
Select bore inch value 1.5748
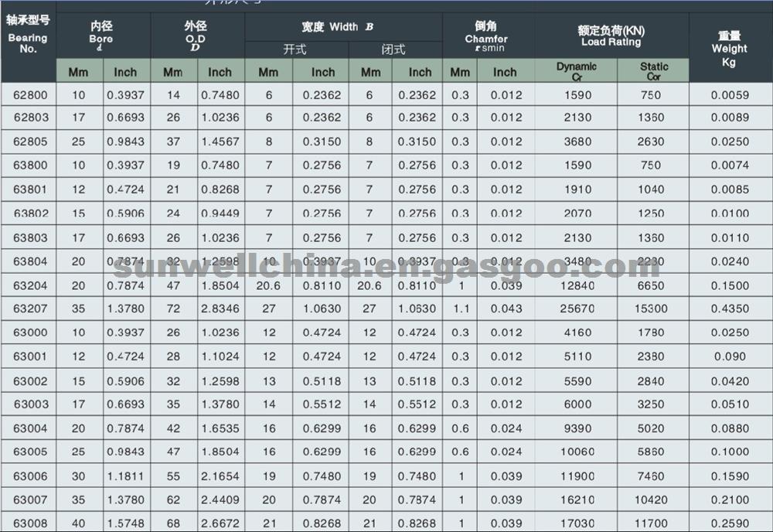click(x=126, y=523)
